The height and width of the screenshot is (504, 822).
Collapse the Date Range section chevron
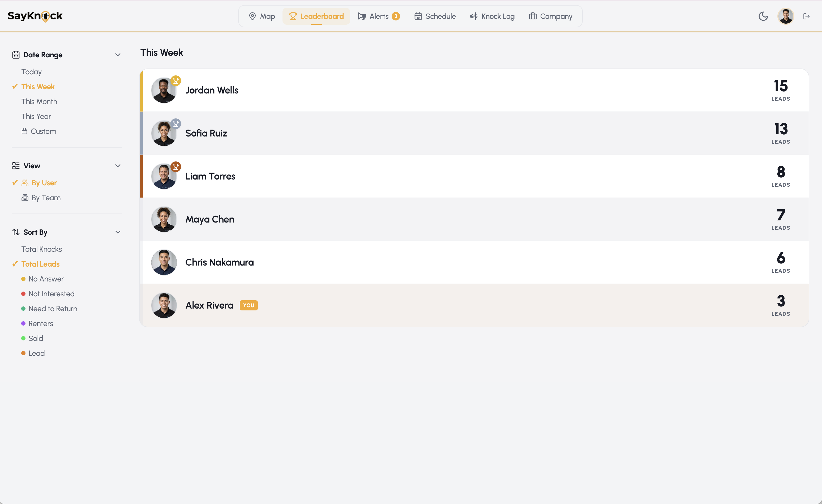118,55
